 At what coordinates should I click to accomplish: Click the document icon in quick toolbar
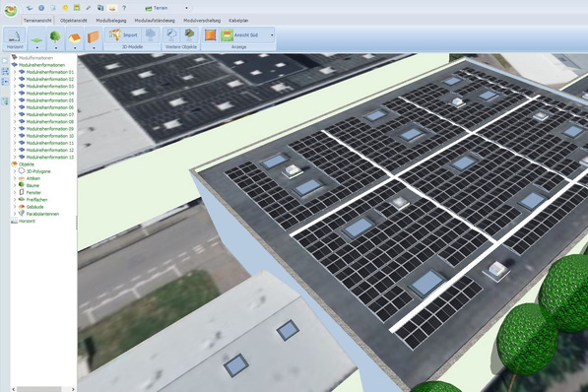pyautogui.click(x=53, y=8)
